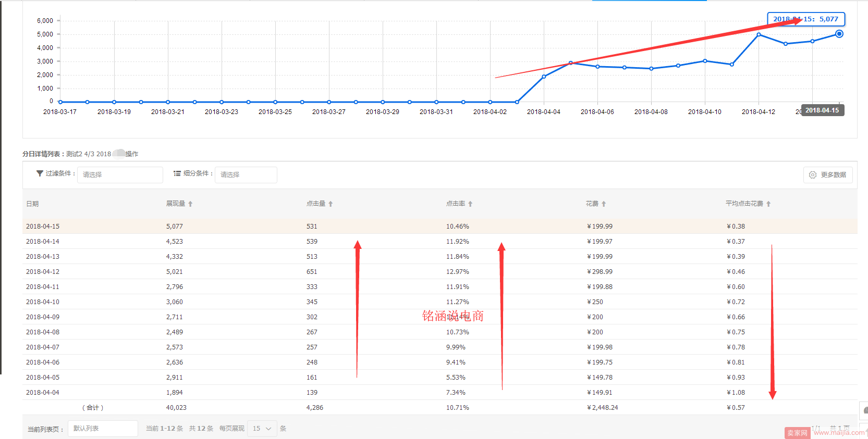Click the 细分条件 list icon
Viewport: 868px width, 439px height.
click(177, 173)
